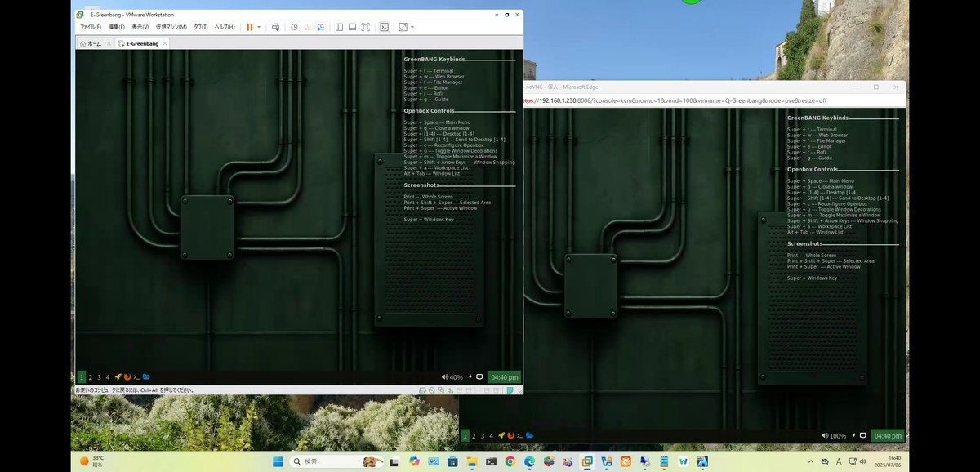Open VMware 仮想マシン(M) menu
The width and height of the screenshot is (980, 472).
point(171,27)
